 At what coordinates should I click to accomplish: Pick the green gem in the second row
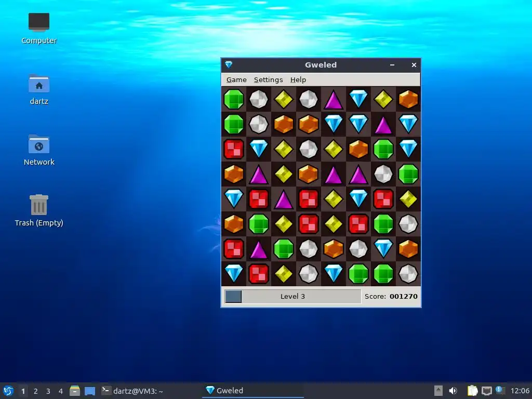click(234, 124)
